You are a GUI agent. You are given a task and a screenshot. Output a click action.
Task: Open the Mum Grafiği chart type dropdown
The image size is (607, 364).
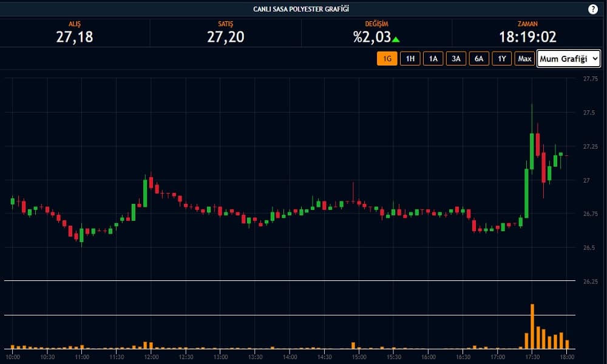pyautogui.click(x=569, y=59)
